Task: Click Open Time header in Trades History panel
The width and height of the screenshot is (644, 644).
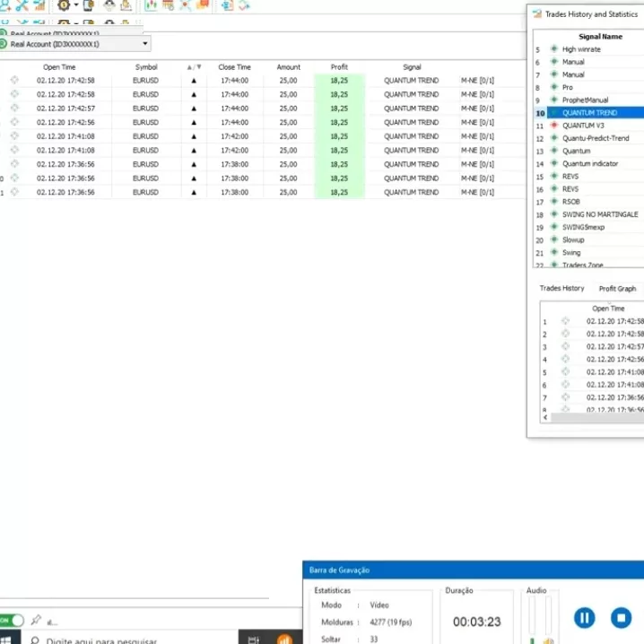Action: (608, 309)
